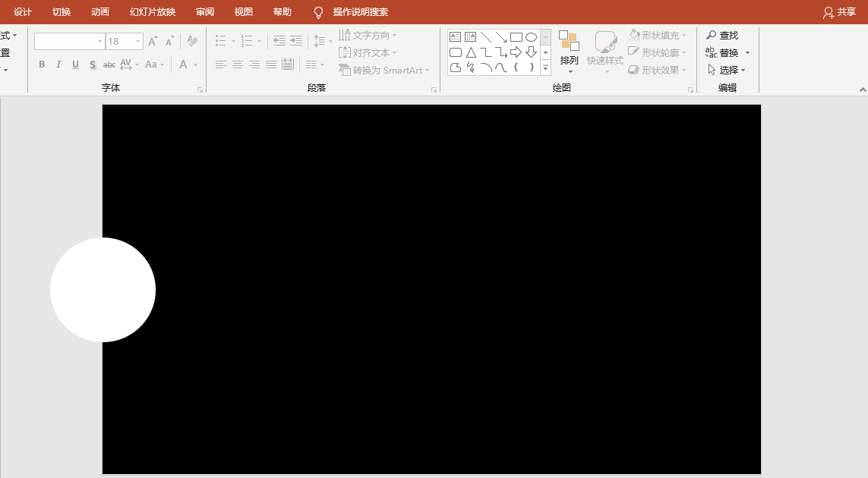Open 形状轮廓 shape outline color
The width and height of the screenshot is (868, 478).
click(658, 52)
